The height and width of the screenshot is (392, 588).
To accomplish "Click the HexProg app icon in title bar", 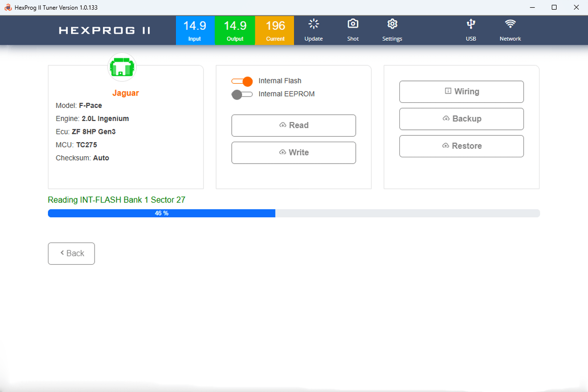I will (8, 7).
